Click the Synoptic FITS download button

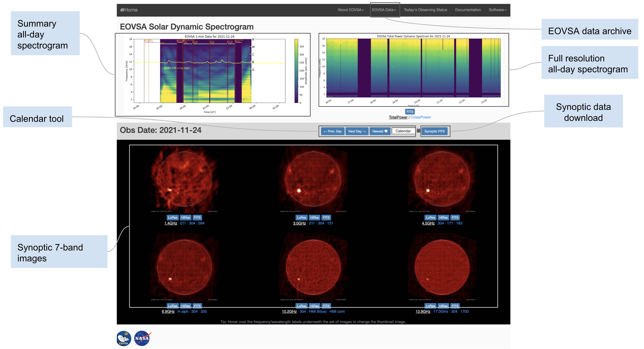[x=434, y=131]
